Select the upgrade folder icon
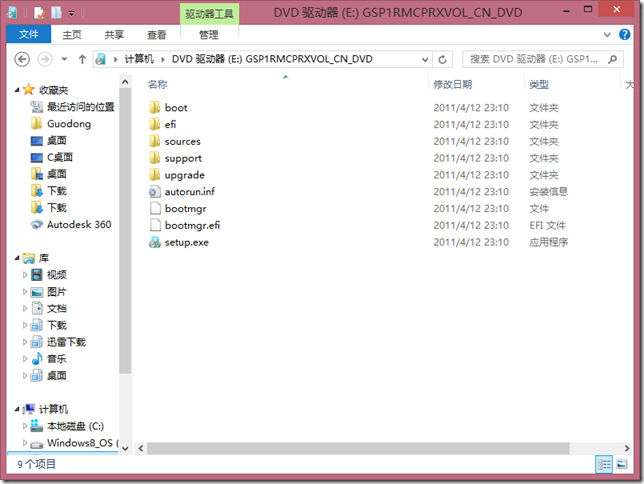644x484 pixels. [x=155, y=175]
